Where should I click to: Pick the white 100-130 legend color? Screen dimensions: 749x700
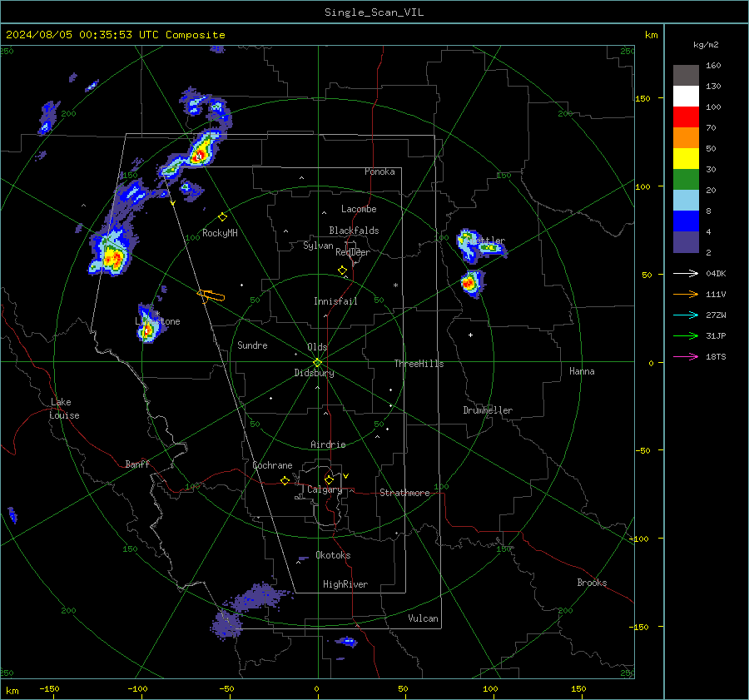[x=686, y=97]
